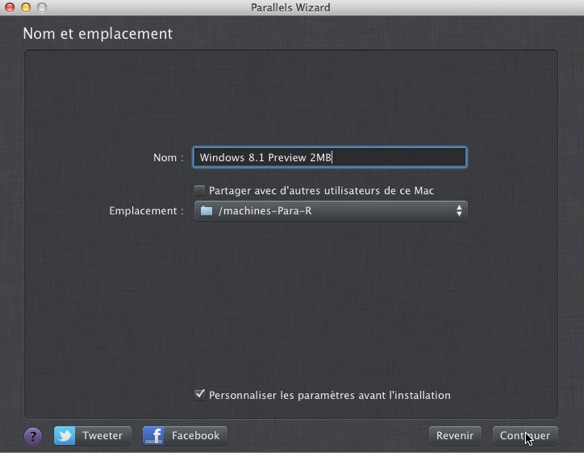
Task: Share via the Tweeter button
Action: pos(93,435)
